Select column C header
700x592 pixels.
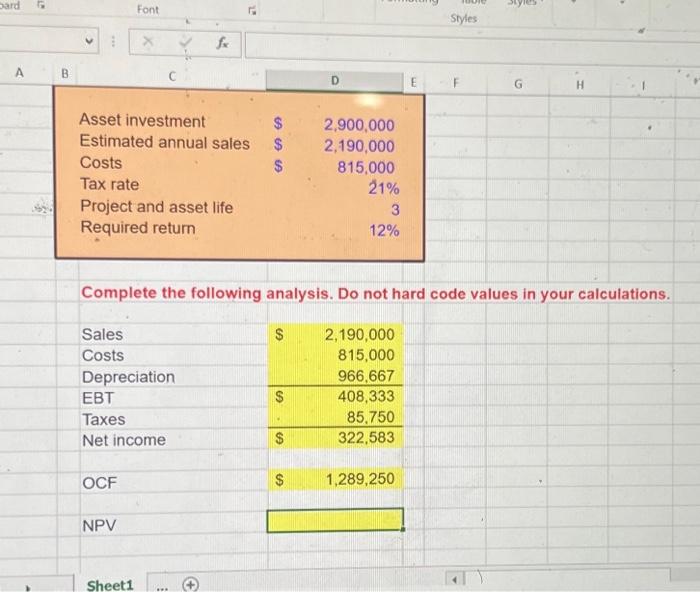[x=172, y=76]
